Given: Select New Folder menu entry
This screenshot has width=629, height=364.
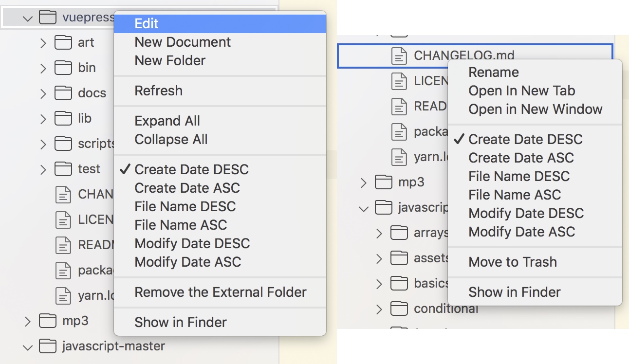Looking at the screenshot, I should 170,60.
